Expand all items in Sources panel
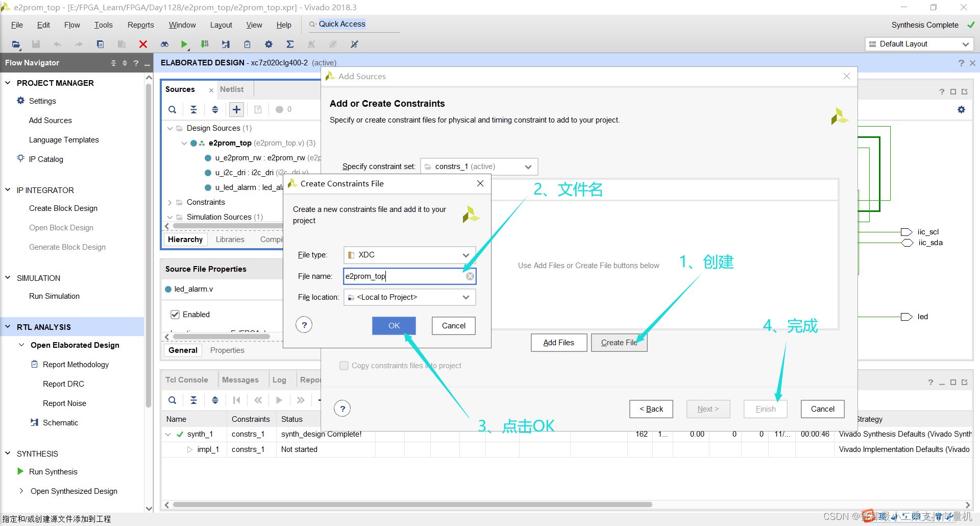This screenshot has width=980, height=526. point(215,109)
